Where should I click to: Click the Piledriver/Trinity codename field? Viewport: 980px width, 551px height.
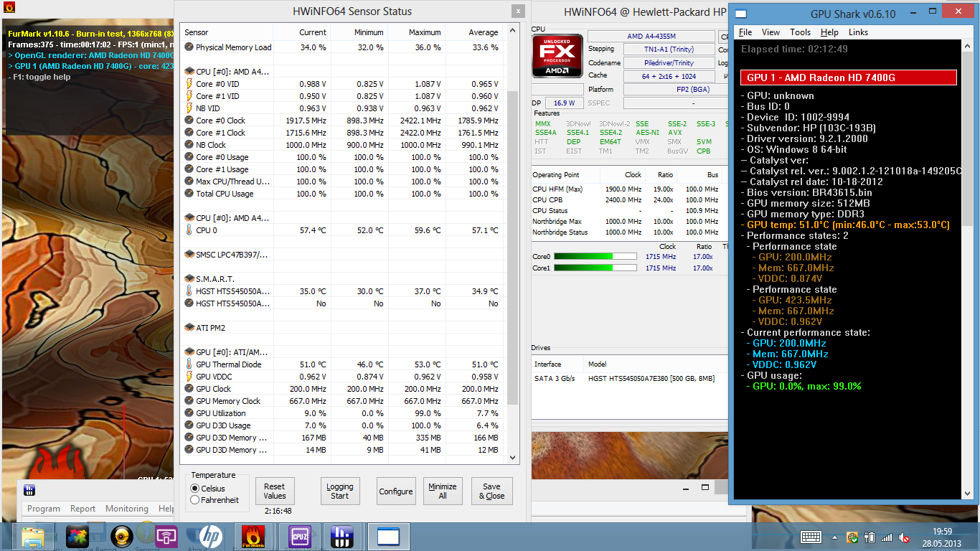pyautogui.click(x=669, y=62)
